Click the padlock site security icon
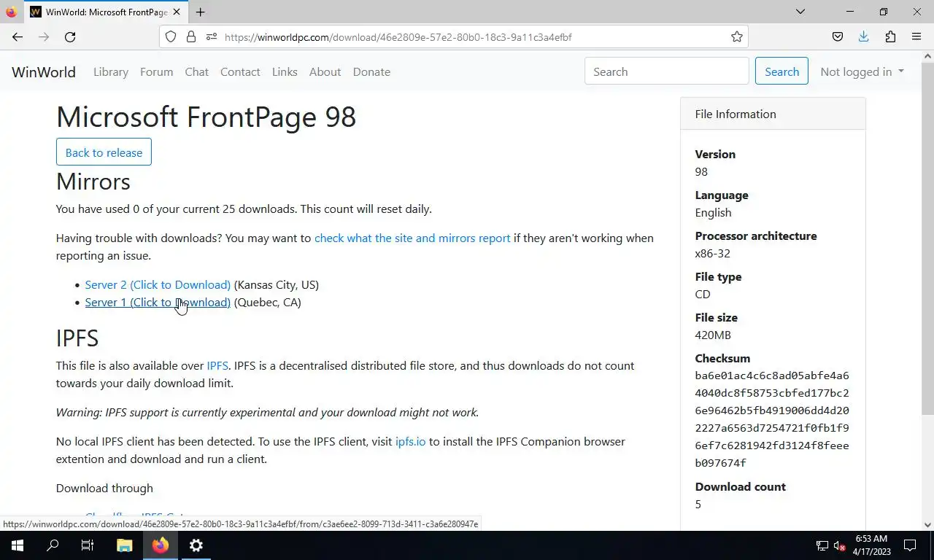 (x=191, y=36)
